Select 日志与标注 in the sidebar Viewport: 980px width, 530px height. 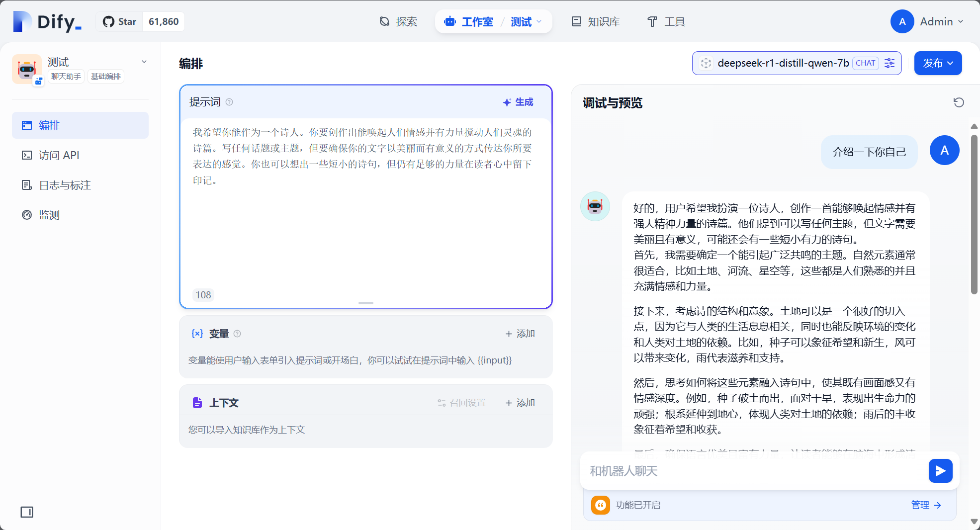pos(80,185)
